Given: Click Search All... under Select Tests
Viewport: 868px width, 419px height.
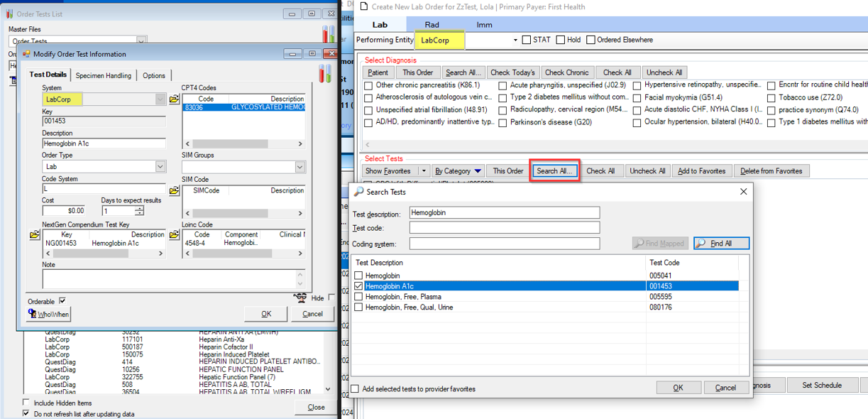Looking at the screenshot, I should pyautogui.click(x=554, y=171).
